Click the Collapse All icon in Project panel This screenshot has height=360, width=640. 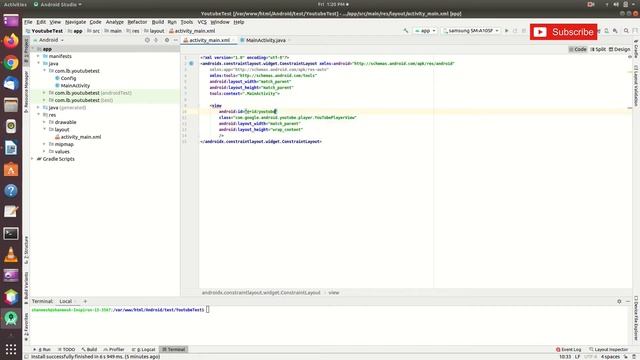pos(156,40)
